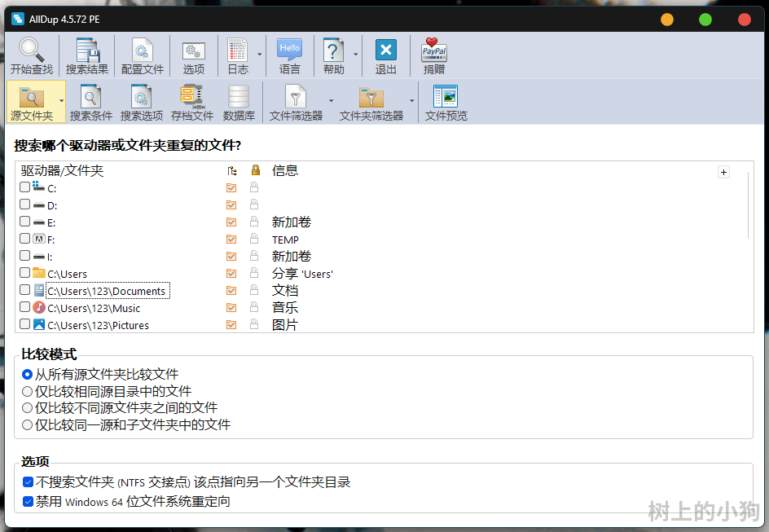Image resolution: width=769 pixels, height=532 pixels.
Task: Open the 配置文件 profile settings
Action: click(x=143, y=56)
